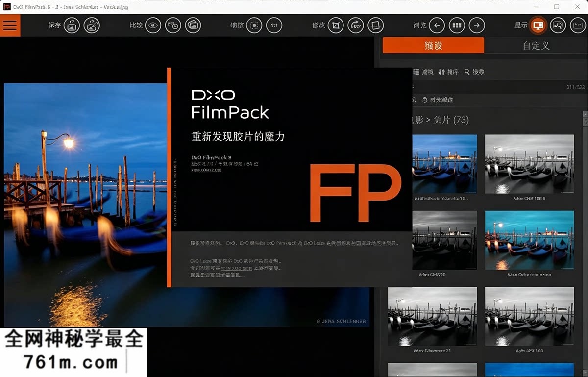Screen dimensions: 588x377
Task: Select the crop tool icon
Action: click(336, 25)
